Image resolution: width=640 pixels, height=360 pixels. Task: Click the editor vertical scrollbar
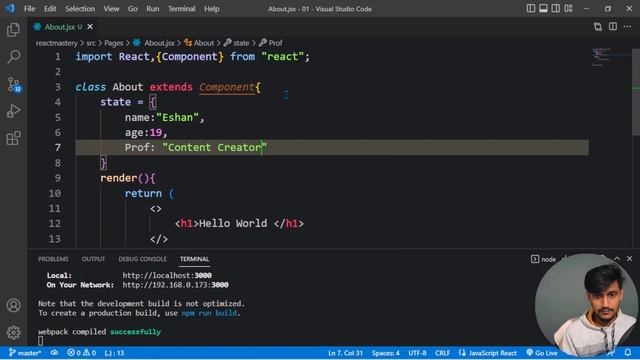(636, 92)
